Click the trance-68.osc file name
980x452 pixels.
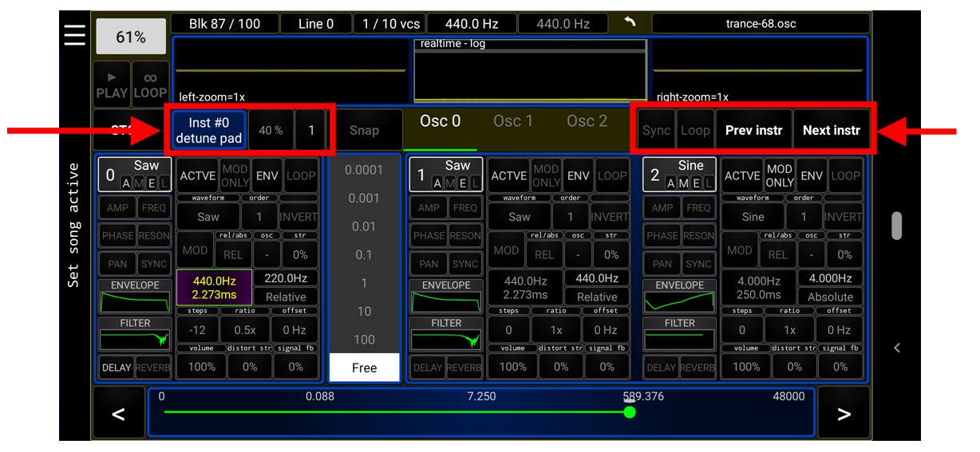tap(761, 23)
